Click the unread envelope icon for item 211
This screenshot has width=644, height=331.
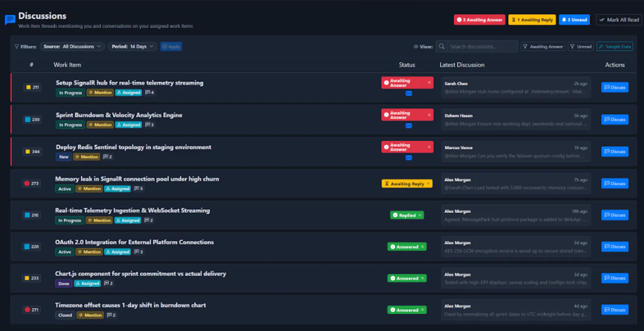click(409, 93)
